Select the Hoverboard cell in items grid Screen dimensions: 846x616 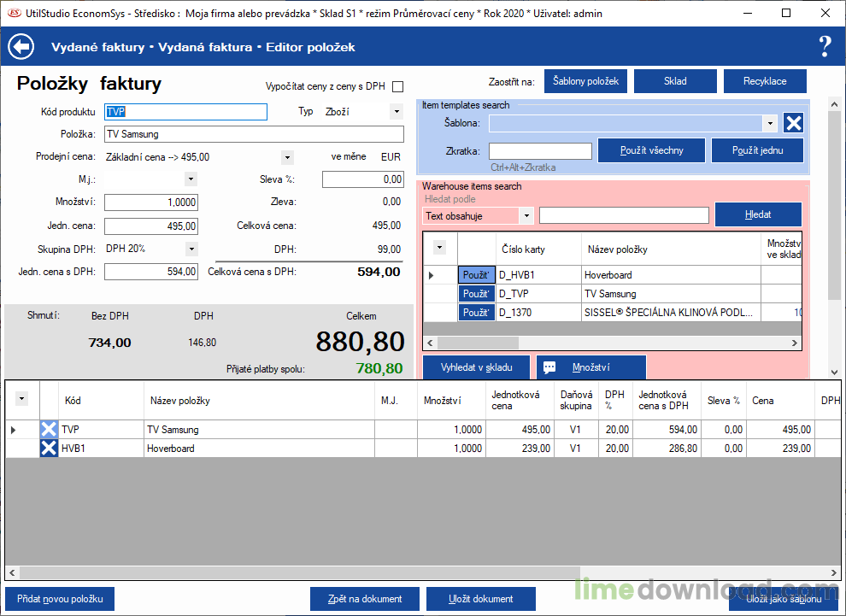pyautogui.click(x=259, y=449)
